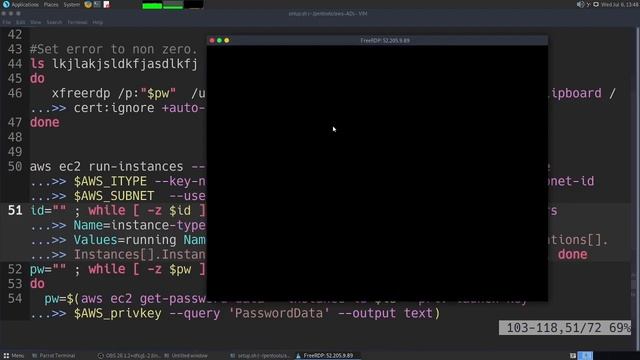Close the FreeRDP window with red button
This screenshot has width=640, height=360.
[212, 40]
